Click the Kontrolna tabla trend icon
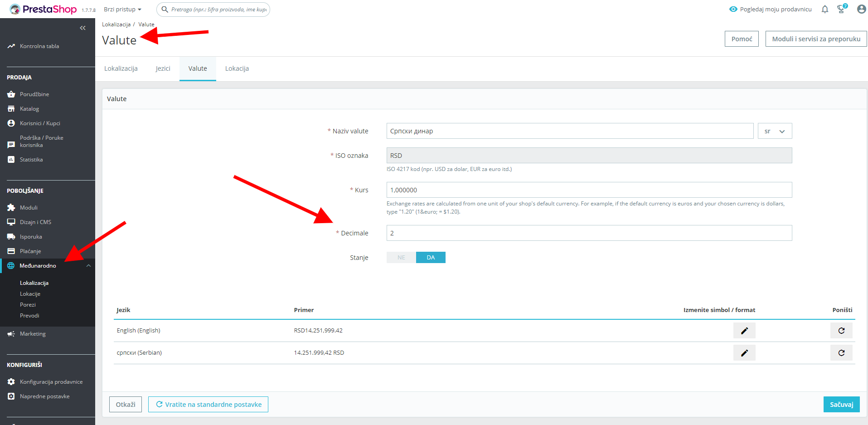The width and height of the screenshot is (868, 425). (x=11, y=46)
